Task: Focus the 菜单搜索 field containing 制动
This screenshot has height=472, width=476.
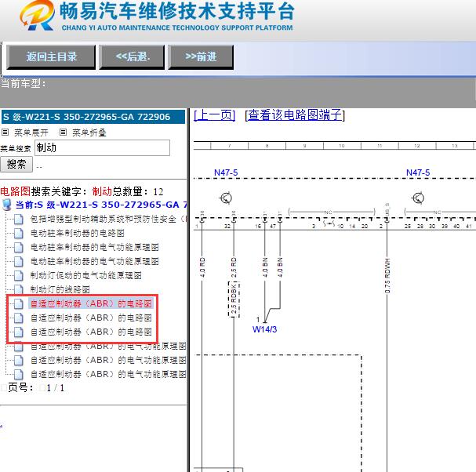Action: 102,148
